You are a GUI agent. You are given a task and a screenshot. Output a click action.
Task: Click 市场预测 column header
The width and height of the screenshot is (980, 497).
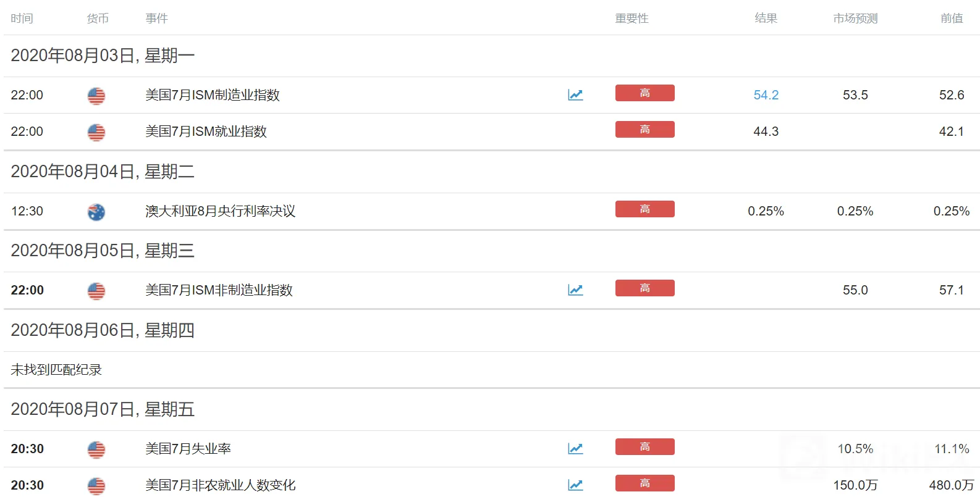(x=855, y=19)
